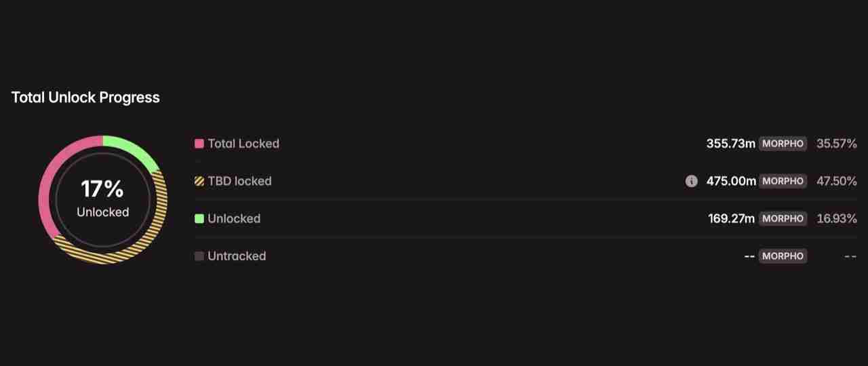
Task: Click the MORPHO tag in Unlocked row
Action: pos(783,219)
